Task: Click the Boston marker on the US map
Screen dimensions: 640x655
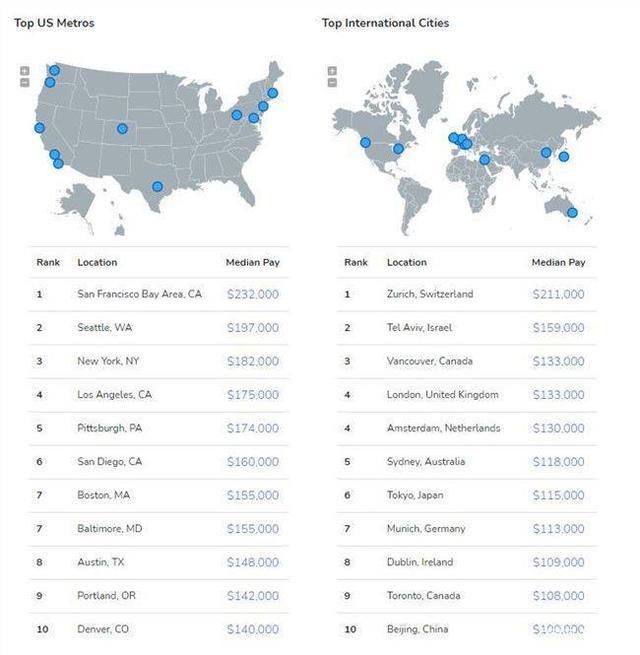Action: [272, 93]
